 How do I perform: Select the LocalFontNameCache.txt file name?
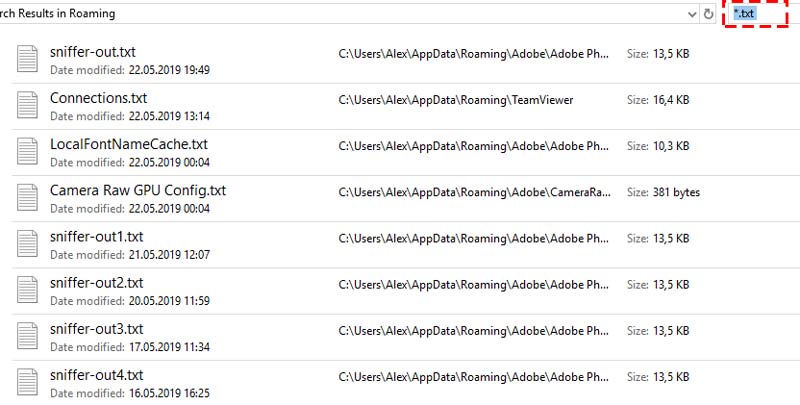click(129, 144)
